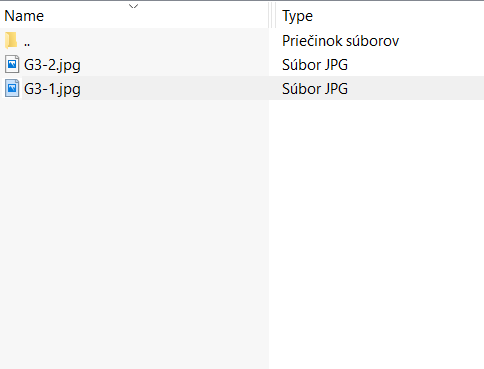The height and width of the screenshot is (369, 484).
Task: Click blank space right of the G3-1.jpg name
Action: [x=175, y=88]
